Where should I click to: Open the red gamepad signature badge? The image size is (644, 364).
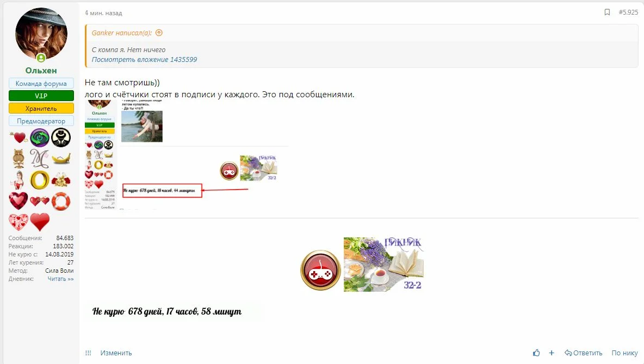point(320,270)
